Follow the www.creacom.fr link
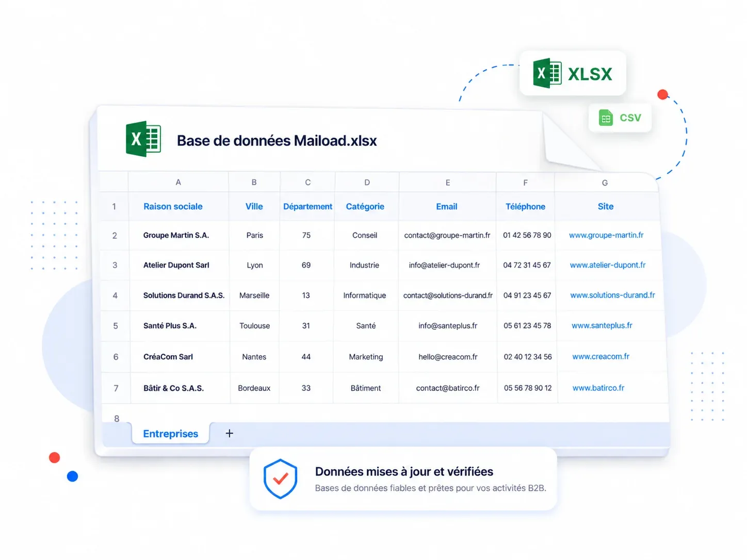 (x=600, y=357)
